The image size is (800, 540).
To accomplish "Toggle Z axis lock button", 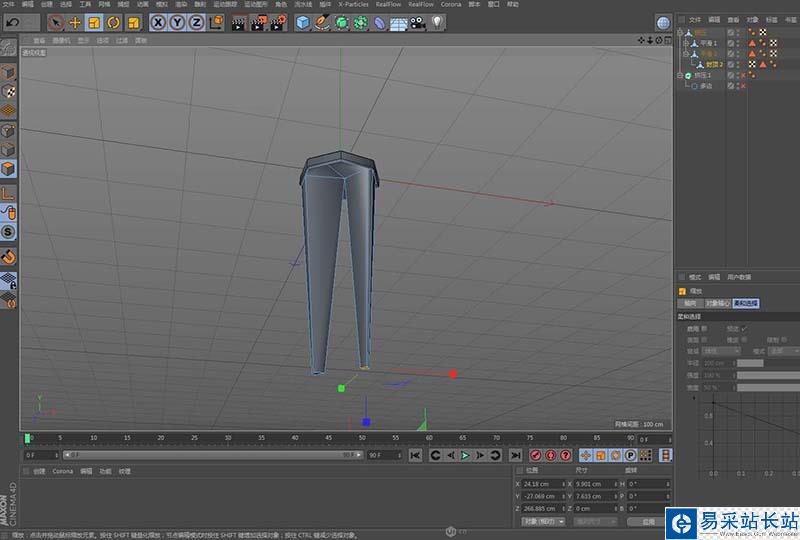I will [196, 22].
